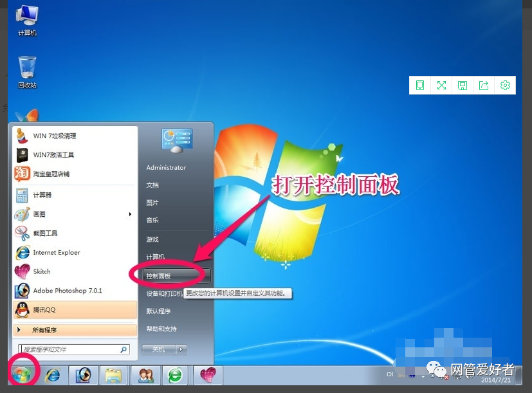Launch Adobe Photoshop 7.0.1
532x393 pixels.
tap(75, 291)
